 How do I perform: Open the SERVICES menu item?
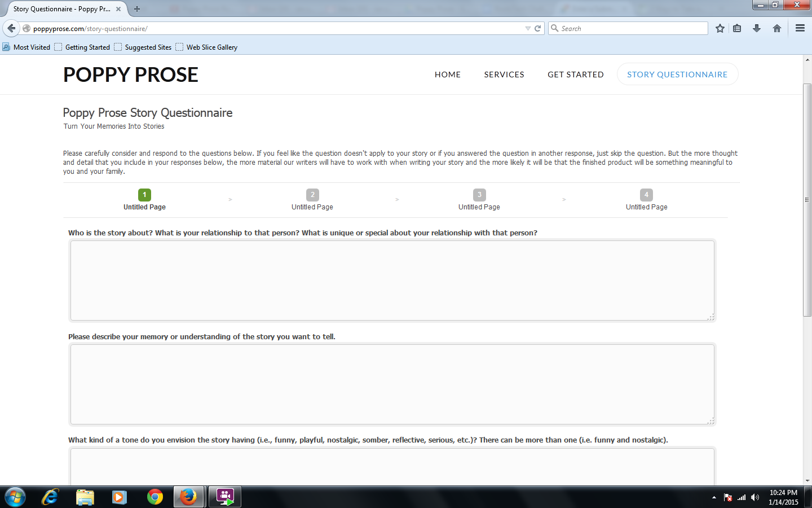tap(504, 75)
